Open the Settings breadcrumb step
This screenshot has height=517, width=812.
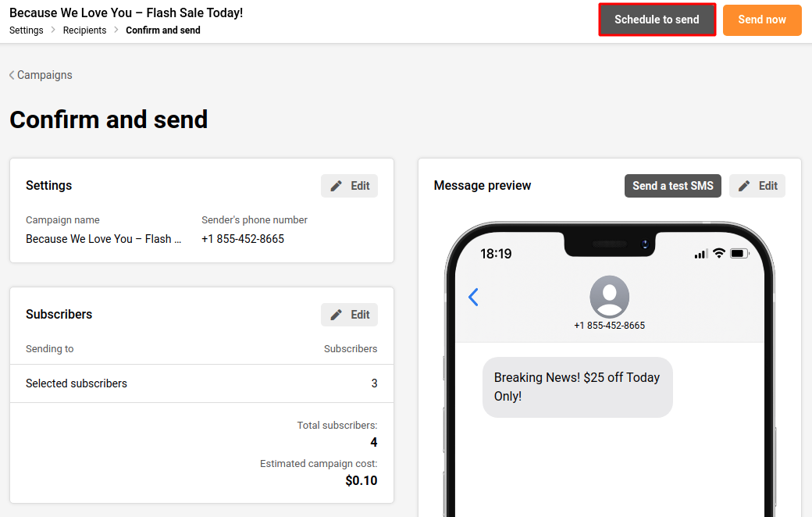27,30
